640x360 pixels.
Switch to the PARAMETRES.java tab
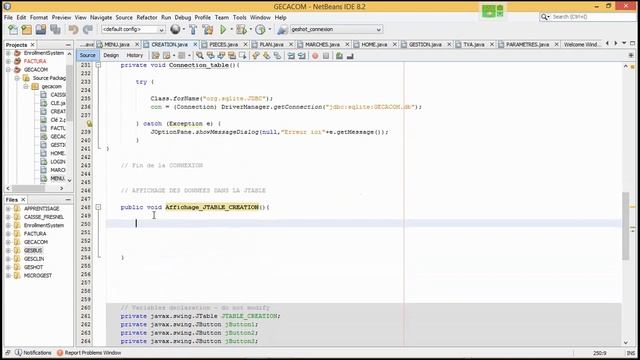[x=527, y=44]
